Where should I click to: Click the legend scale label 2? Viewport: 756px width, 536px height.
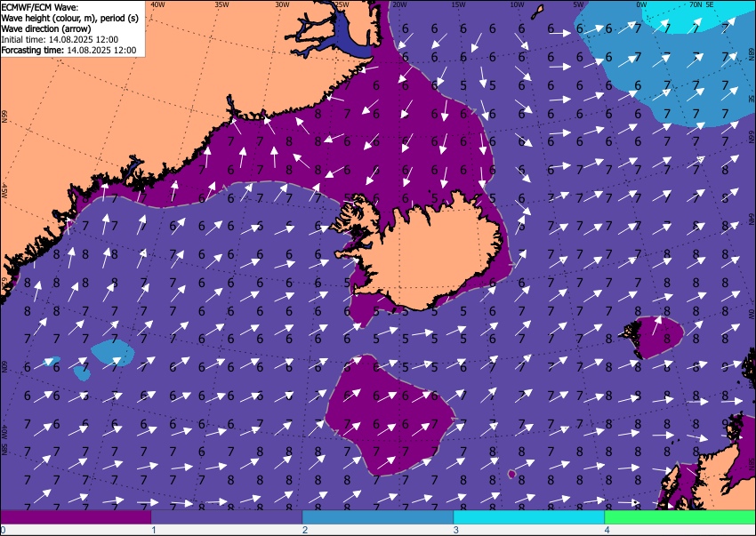pyautogui.click(x=305, y=530)
